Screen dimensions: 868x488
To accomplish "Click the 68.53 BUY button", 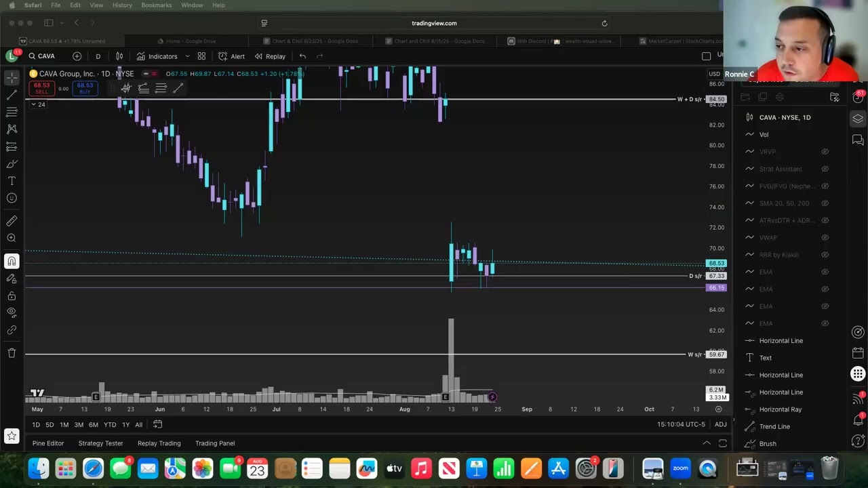I will [85, 88].
